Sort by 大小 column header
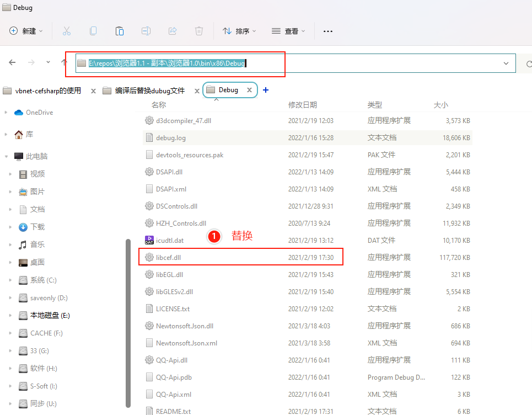This screenshot has width=532, height=415. (x=440, y=105)
